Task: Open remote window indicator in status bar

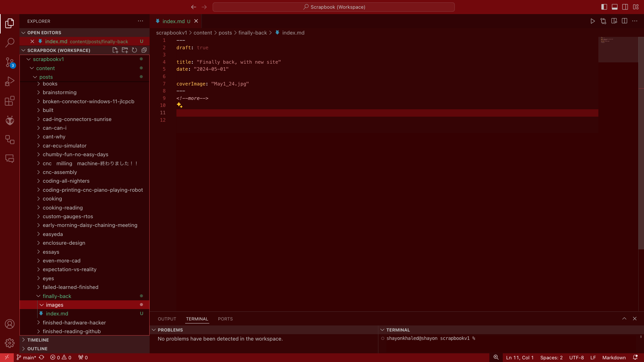Action: tap(7, 358)
